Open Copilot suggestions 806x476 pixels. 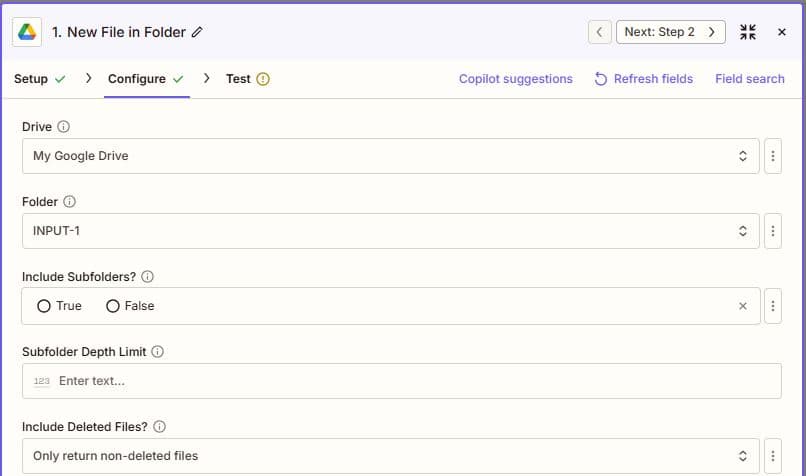click(x=515, y=79)
